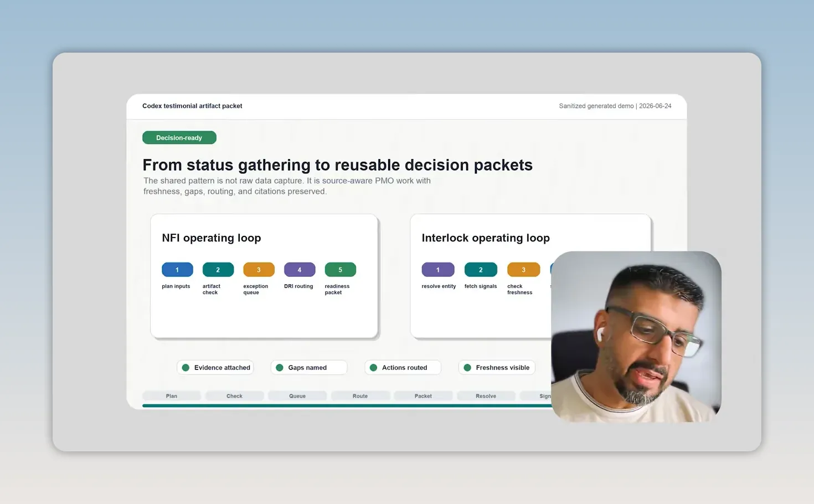Viewport: 814px width, 504px height.
Task: Click the 'Interlock operating loop' card title
Action: pos(486,238)
